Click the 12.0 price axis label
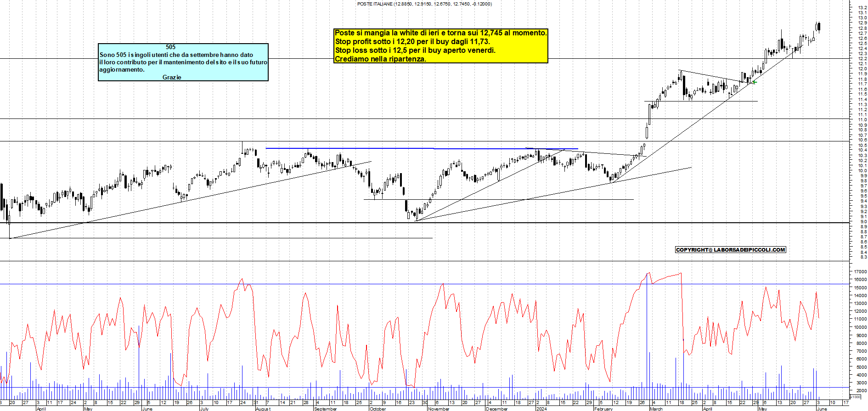The width and height of the screenshot is (868, 411). 862,68
